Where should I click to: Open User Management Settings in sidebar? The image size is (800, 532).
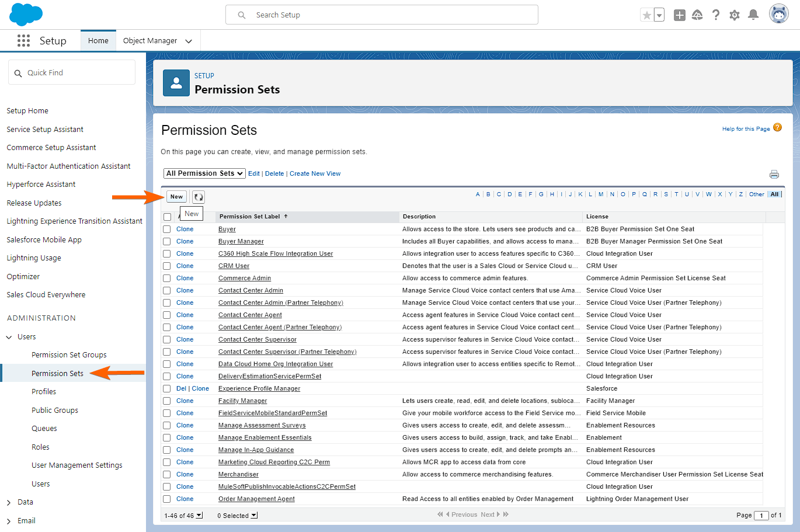(77, 465)
